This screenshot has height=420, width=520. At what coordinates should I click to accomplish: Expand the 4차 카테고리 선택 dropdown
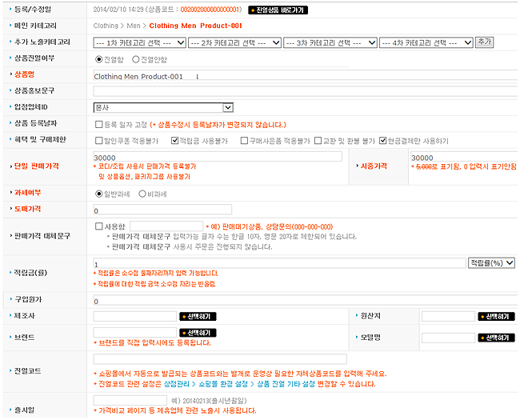(x=426, y=42)
